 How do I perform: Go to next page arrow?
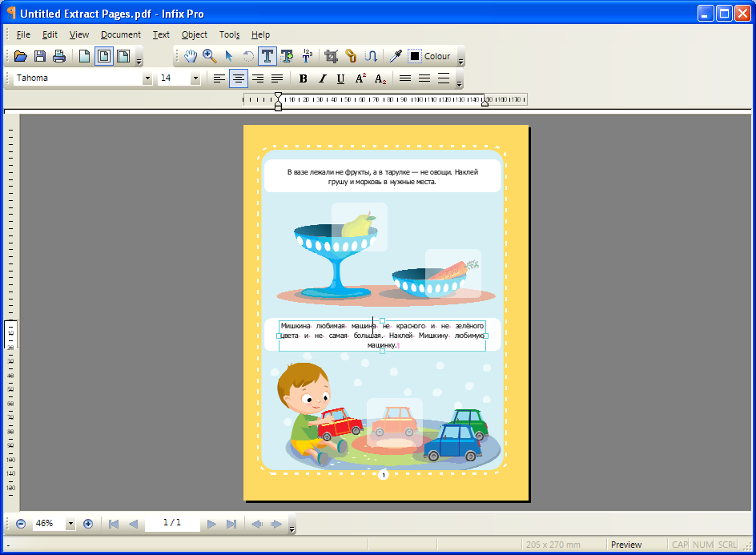(x=211, y=524)
